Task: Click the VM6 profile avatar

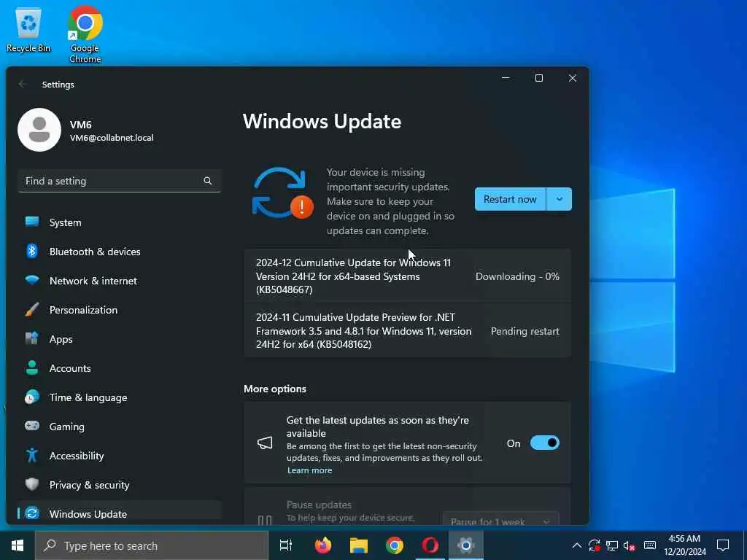Action: pyautogui.click(x=39, y=130)
